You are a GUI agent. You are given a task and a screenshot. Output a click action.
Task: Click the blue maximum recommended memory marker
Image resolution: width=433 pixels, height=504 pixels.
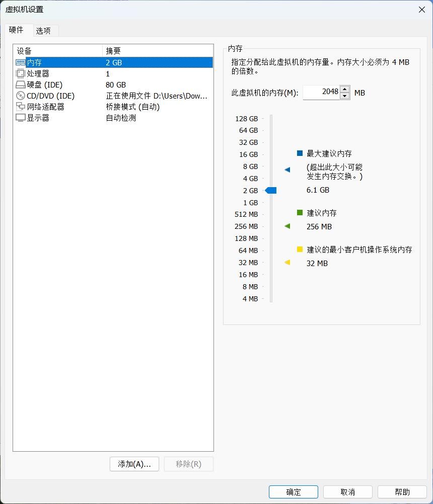pyautogui.click(x=287, y=170)
